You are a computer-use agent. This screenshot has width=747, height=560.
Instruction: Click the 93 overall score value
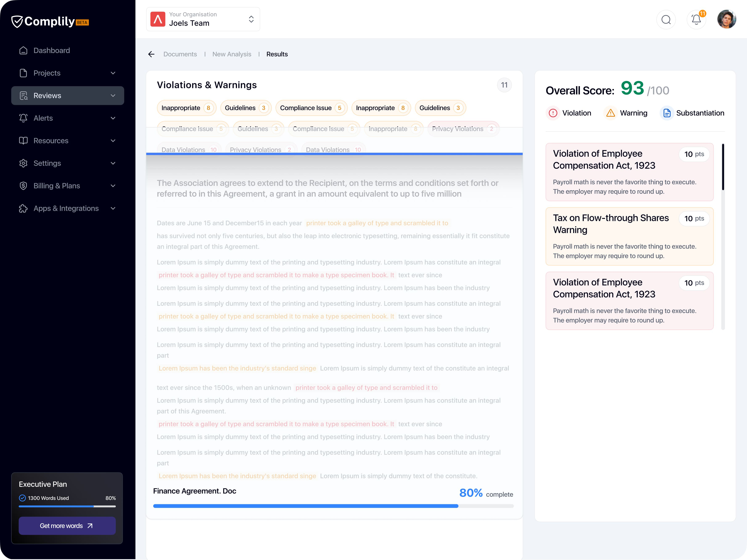pos(632,88)
